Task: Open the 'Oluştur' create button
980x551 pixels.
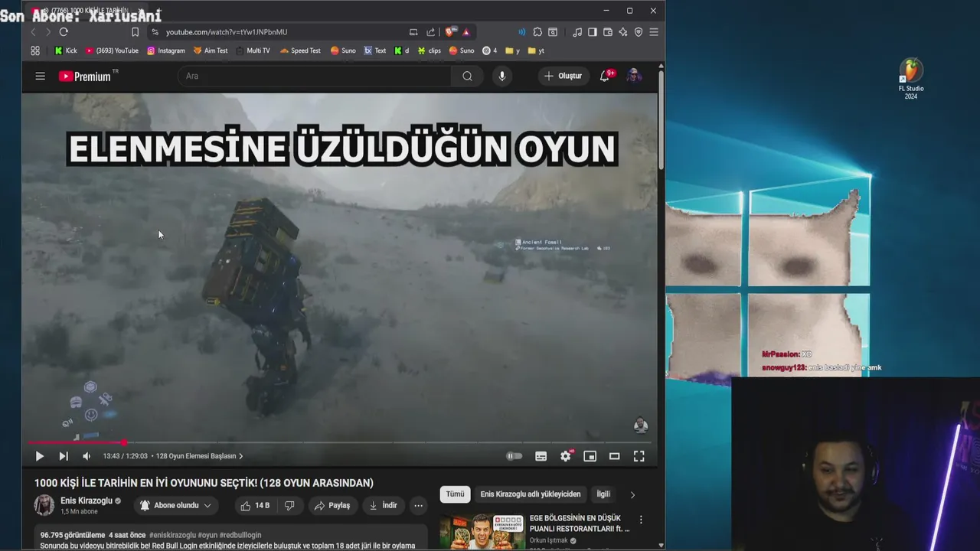Action: pyautogui.click(x=563, y=76)
